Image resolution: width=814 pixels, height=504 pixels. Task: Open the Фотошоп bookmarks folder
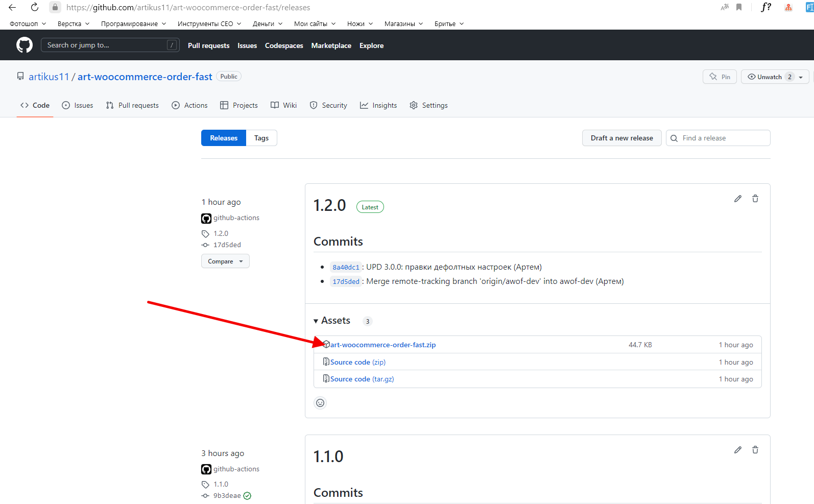(28, 23)
